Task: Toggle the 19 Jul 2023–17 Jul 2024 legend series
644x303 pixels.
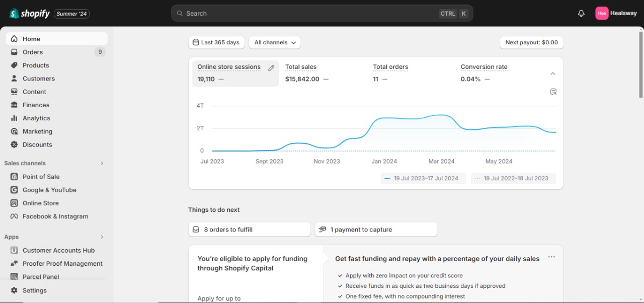Action: [x=421, y=178]
